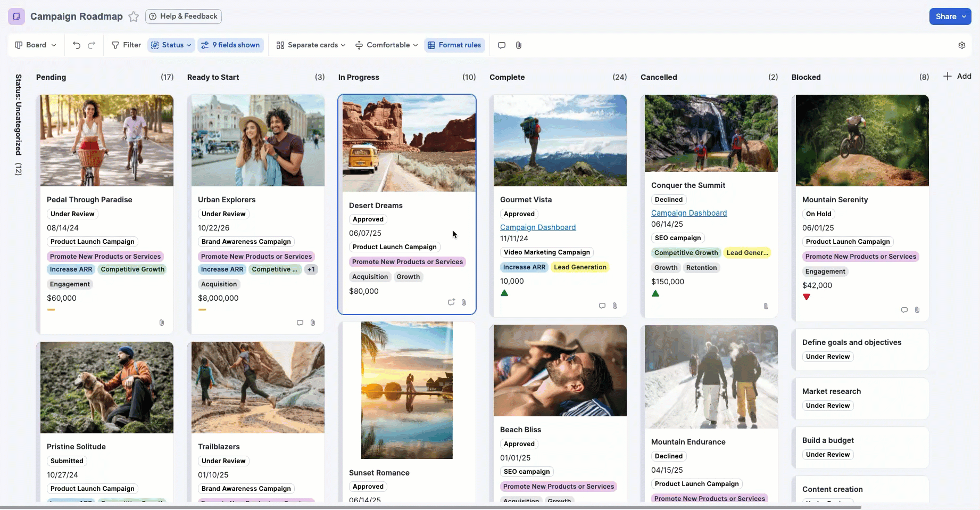
Task: Open the Separate cards menu
Action: pyautogui.click(x=310, y=45)
